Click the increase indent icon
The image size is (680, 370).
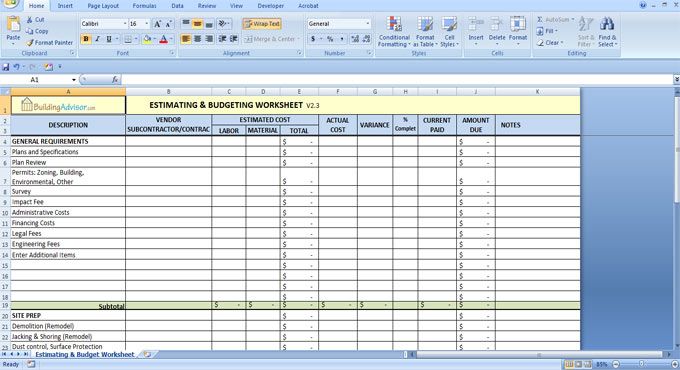click(x=234, y=39)
